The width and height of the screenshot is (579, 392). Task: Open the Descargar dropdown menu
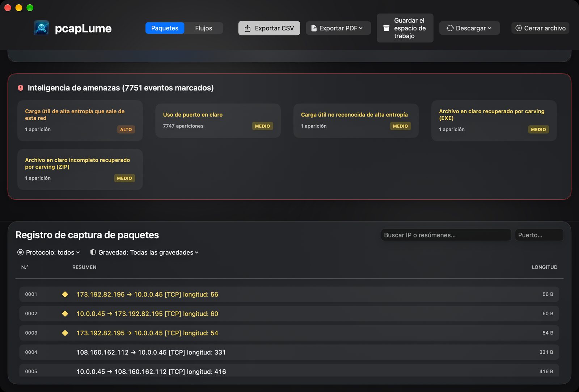(x=469, y=28)
